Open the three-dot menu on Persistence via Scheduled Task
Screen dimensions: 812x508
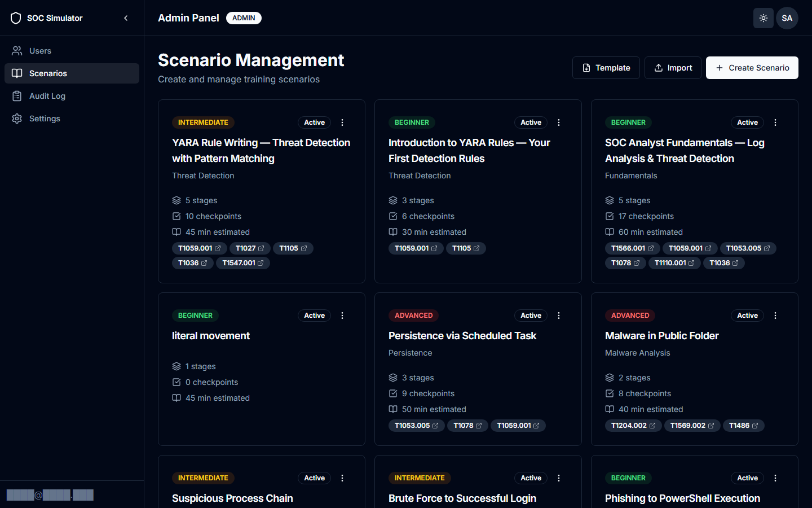click(559, 316)
